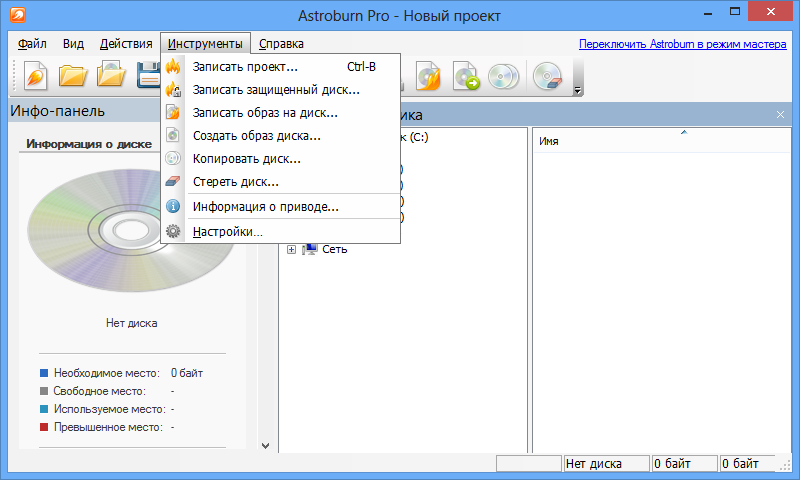Click the Инфо-панель header
This screenshot has width=800, height=480.
tap(57, 111)
